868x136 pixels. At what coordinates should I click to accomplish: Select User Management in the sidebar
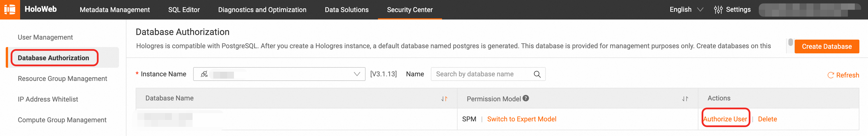(x=45, y=37)
